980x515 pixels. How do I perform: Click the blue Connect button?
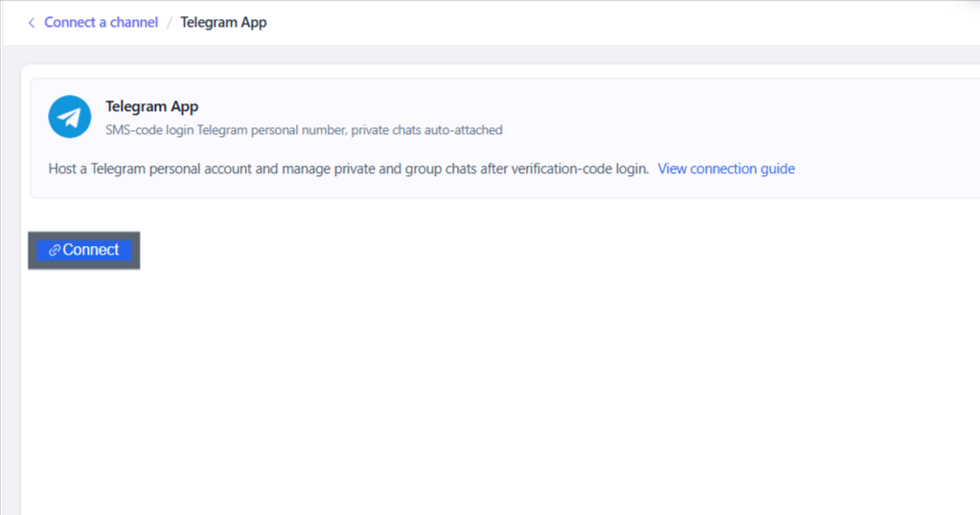[83, 250]
